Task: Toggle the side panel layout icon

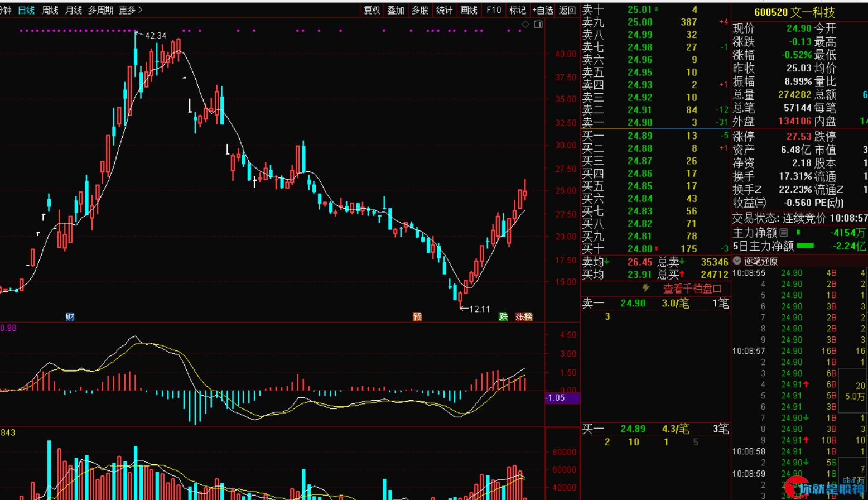Action: click(x=538, y=24)
